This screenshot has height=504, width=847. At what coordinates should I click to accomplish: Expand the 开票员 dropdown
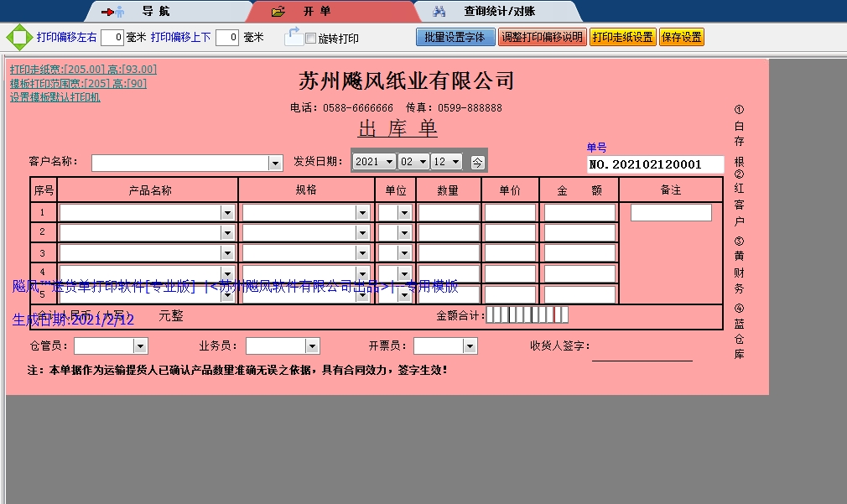[x=470, y=346]
